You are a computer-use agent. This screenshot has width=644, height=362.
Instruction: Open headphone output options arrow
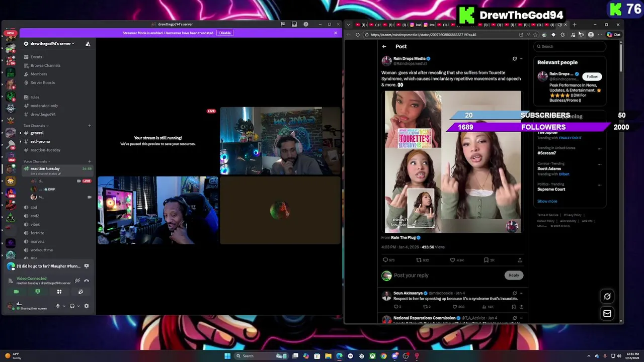pos(78,306)
